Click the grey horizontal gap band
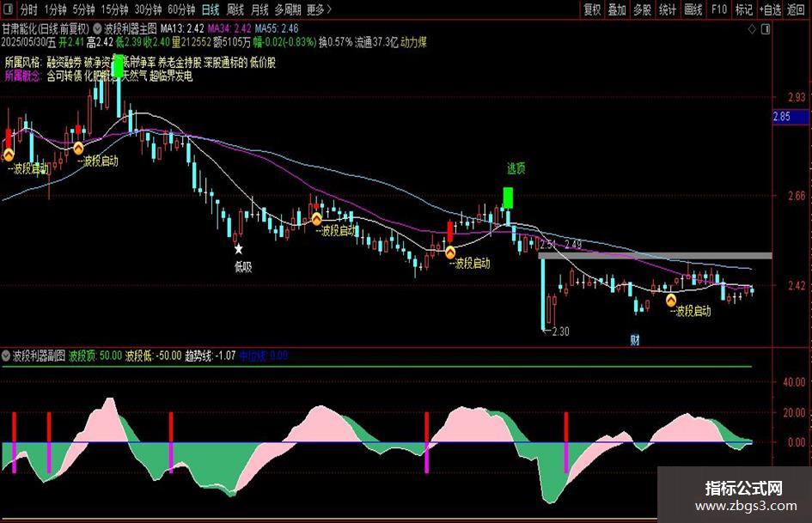The width and height of the screenshot is (812, 523). (x=655, y=255)
